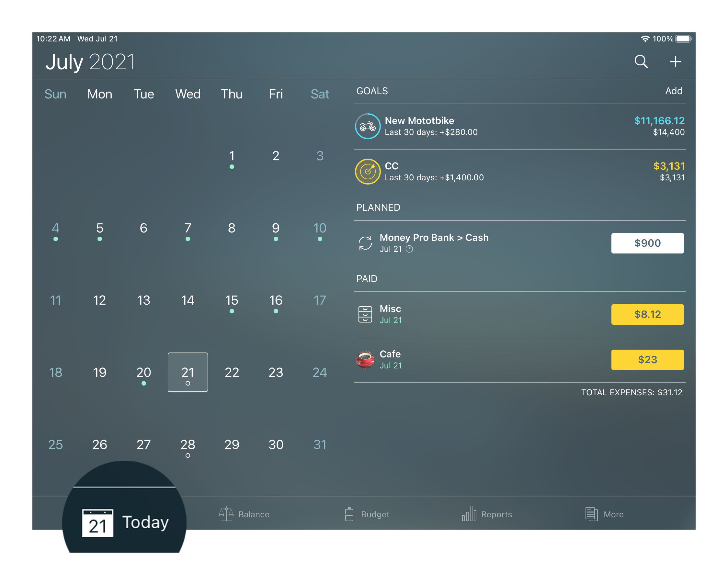Click the Cafe expense coffee cup icon
Screen dimensions: 728x562
click(x=365, y=359)
